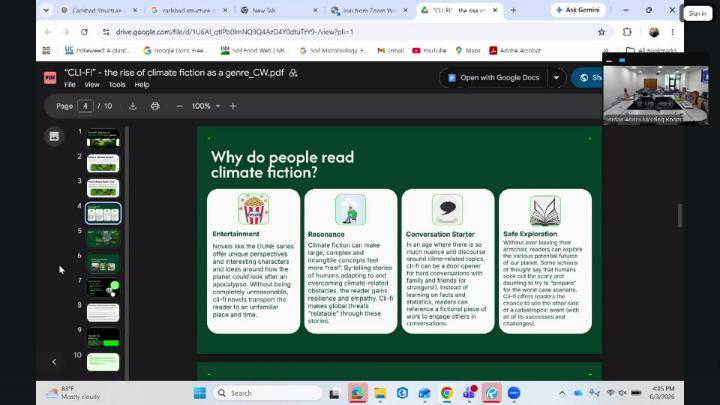
Task: Open the Maps bookmark
Action: [468, 51]
